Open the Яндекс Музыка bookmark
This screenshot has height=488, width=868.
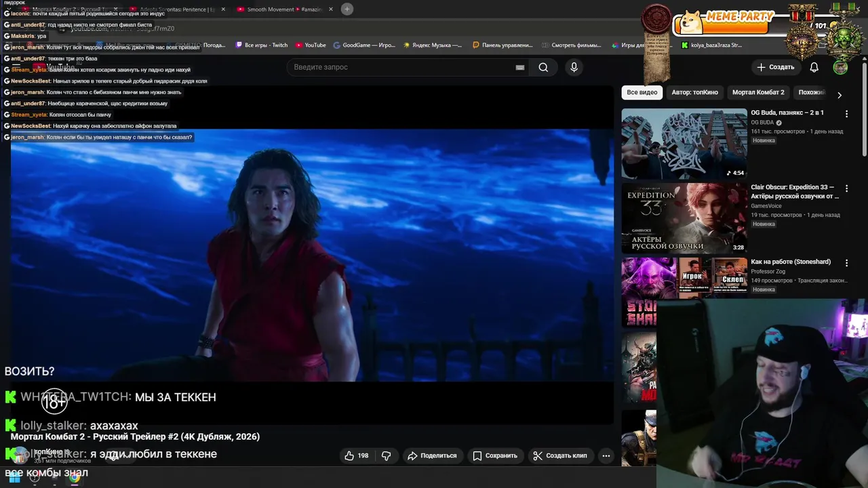(x=433, y=45)
